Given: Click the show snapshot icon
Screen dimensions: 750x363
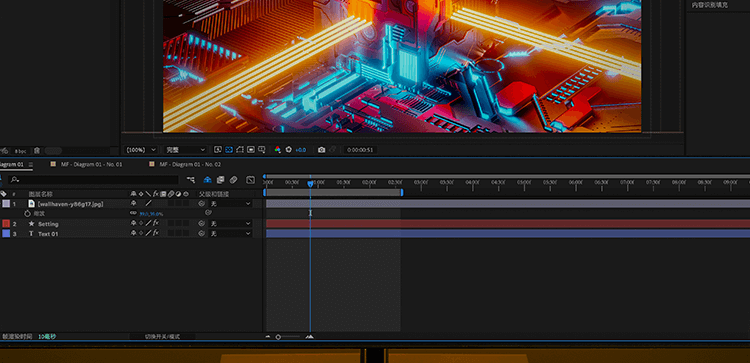Looking at the screenshot, I should point(333,150).
